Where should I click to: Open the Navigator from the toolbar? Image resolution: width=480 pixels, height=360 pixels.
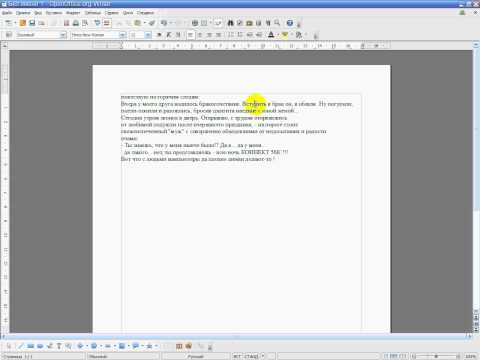click(240, 23)
